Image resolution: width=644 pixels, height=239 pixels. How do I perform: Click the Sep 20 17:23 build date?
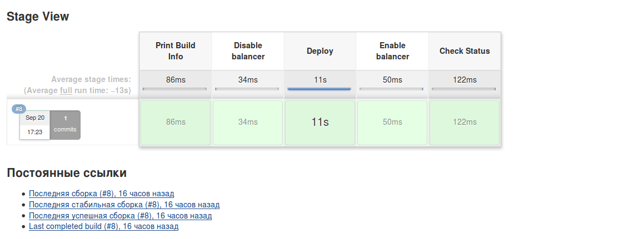tap(34, 125)
